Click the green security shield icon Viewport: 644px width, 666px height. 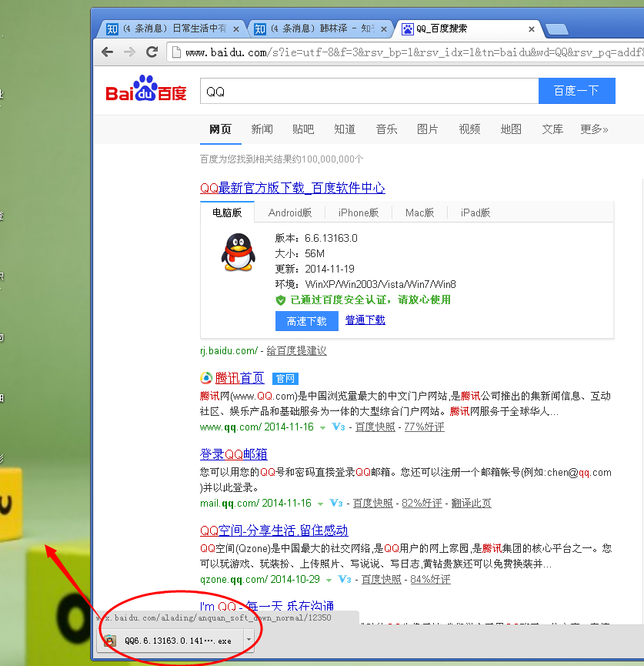coord(281,300)
